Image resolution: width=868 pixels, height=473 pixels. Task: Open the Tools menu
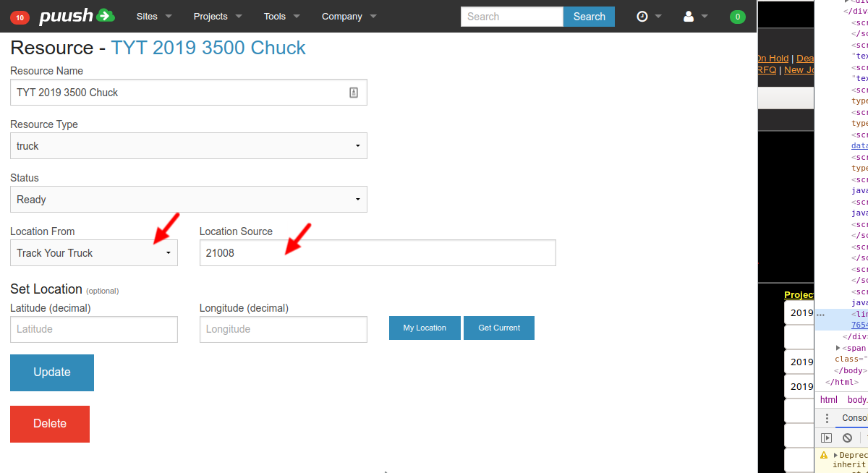click(281, 17)
